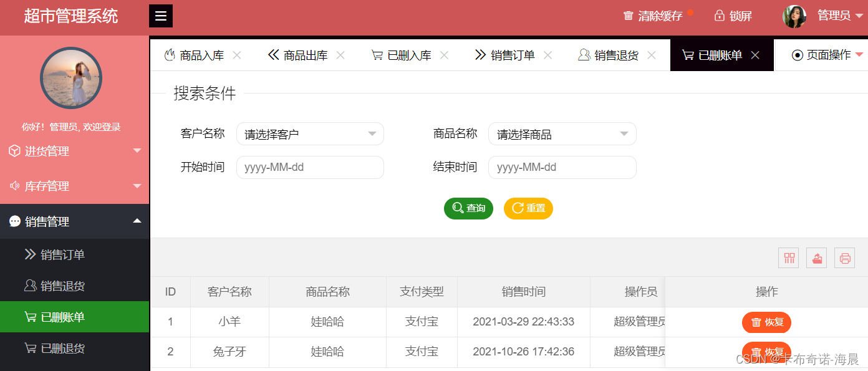Click the cube icon of 进货管理
Screen dimensions: 868x371
(15, 151)
